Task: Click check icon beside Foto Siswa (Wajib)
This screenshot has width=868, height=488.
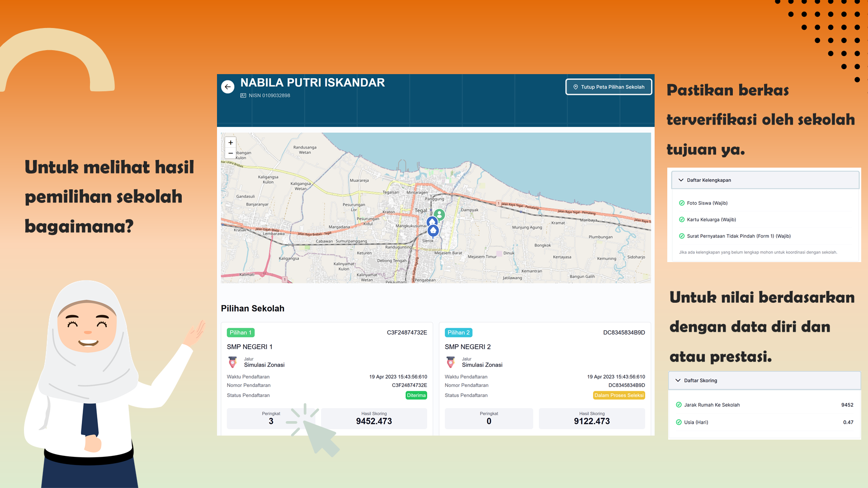Action: 682,203
